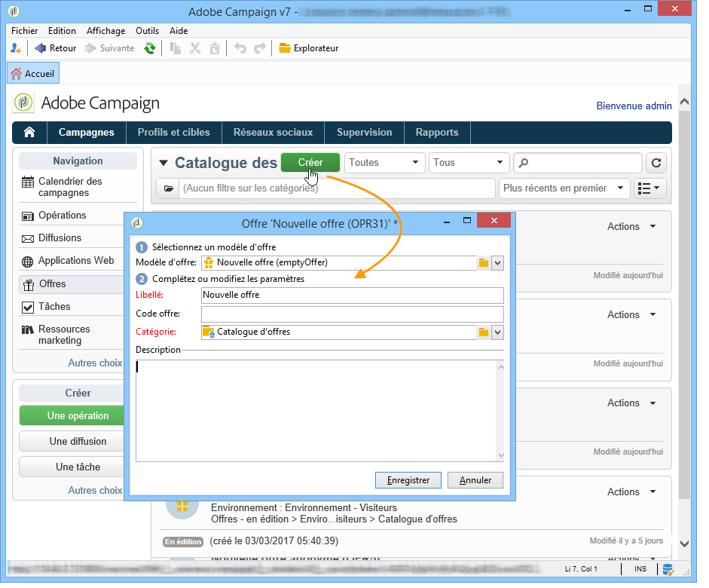The width and height of the screenshot is (709, 588).
Task: Open the Explorateur folder button
Action: pos(308,48)
